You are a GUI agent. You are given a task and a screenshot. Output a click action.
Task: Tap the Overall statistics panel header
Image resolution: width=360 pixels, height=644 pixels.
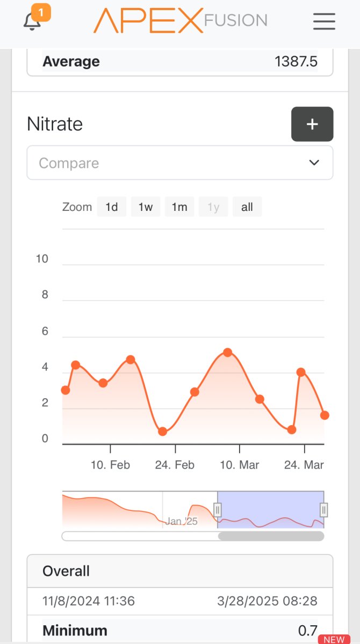[180, 571]
